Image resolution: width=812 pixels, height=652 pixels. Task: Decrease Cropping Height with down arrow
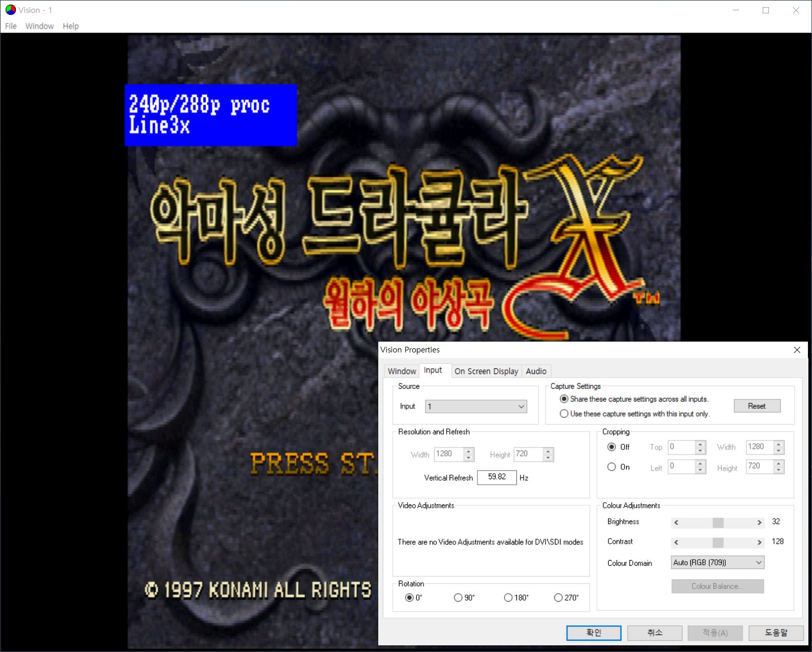coord(779,470)
